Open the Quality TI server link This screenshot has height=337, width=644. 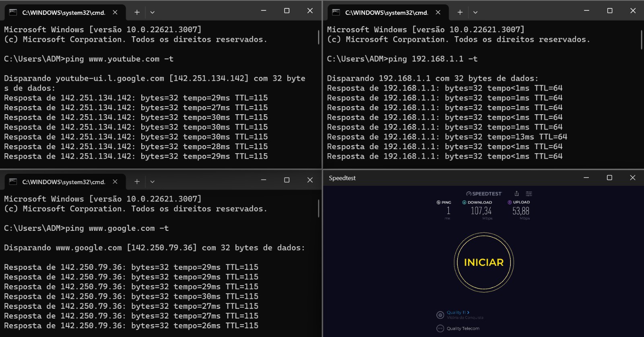(x=458, y=312)
